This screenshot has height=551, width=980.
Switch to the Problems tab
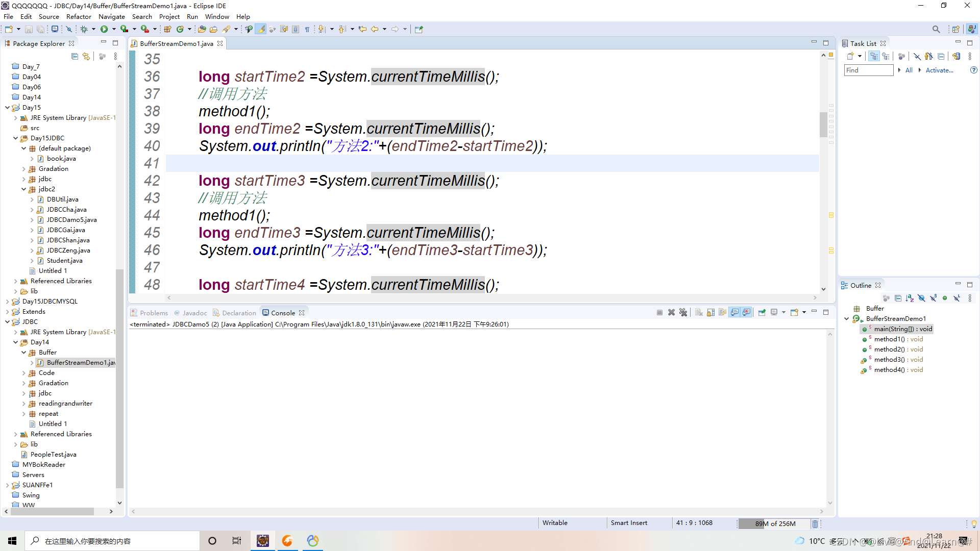[153, 313]
